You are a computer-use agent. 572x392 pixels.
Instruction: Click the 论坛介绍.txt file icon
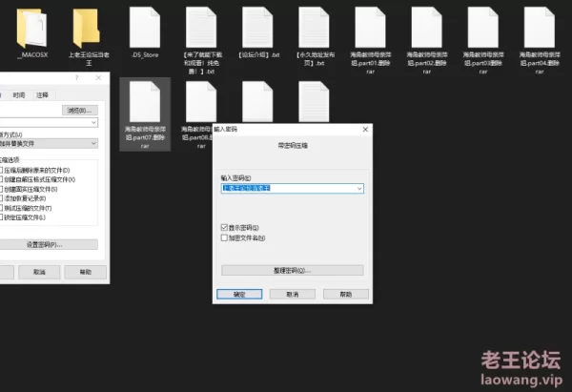click(x=257, y=28)
